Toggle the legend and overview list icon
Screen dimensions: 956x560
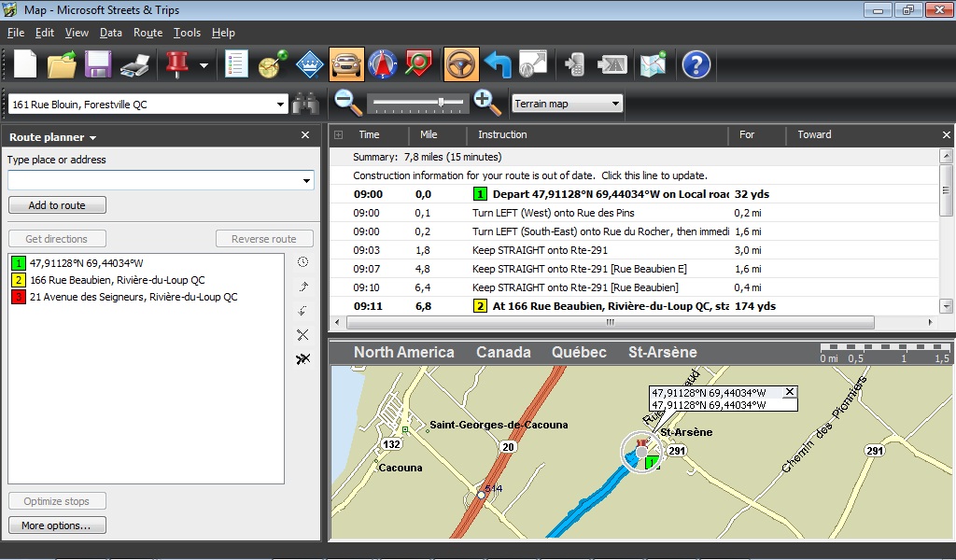point(236,64)
